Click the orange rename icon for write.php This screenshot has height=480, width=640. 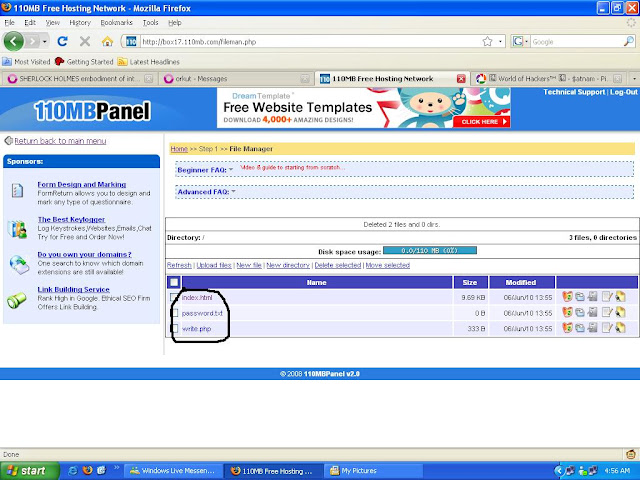pyautogui.click(x=567, y=328)
